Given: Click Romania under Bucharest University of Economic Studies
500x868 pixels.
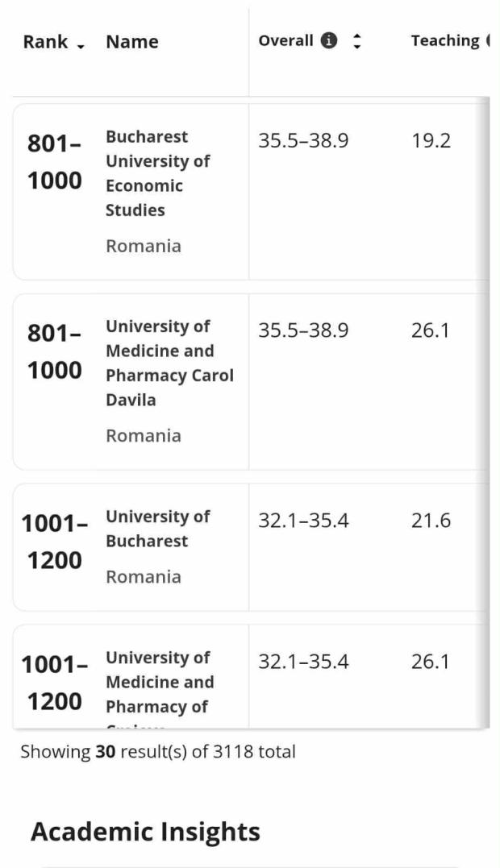Looking at the screenshot, I should pyautogui.click(x=144, y=246).
